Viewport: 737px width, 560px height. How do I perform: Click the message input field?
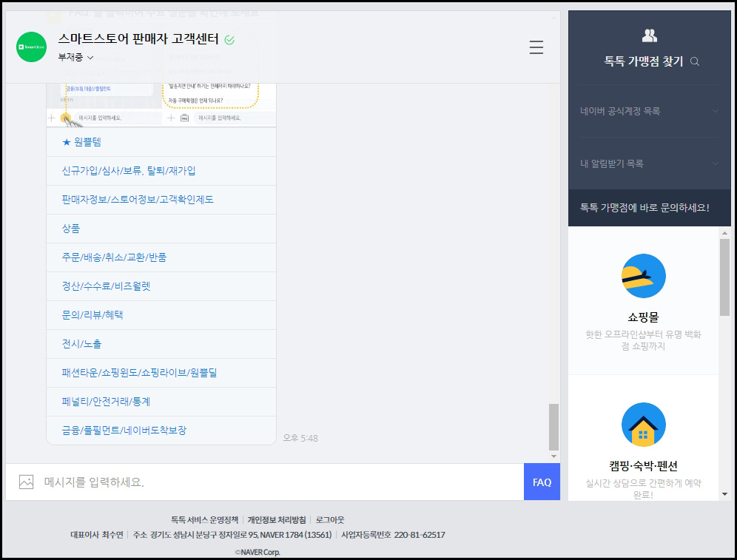coord(282,482)
